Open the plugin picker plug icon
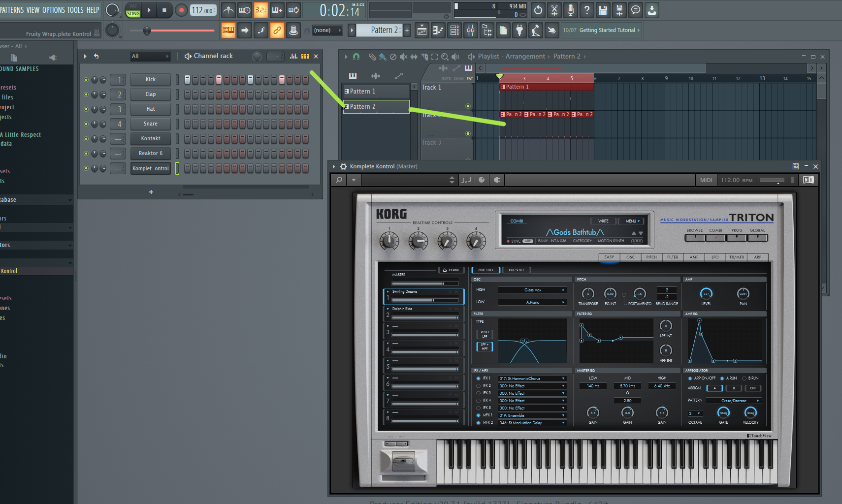This screenshot has width=842, height=504. [519, 31]
